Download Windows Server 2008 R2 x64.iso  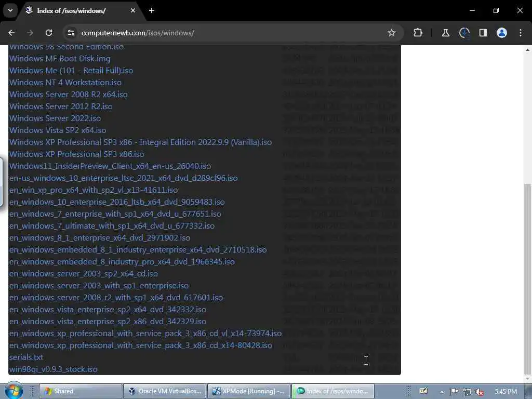pyautogui.click(x=69, y=95)
